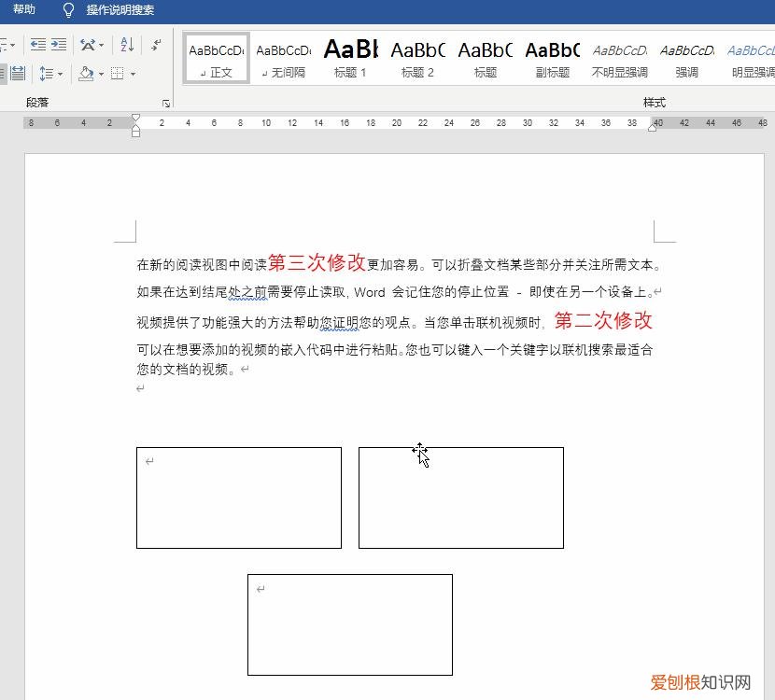This screenshot has width=775, height=700.
Task: Apply the 标题 1 heading style
Action: pos(350,56)
